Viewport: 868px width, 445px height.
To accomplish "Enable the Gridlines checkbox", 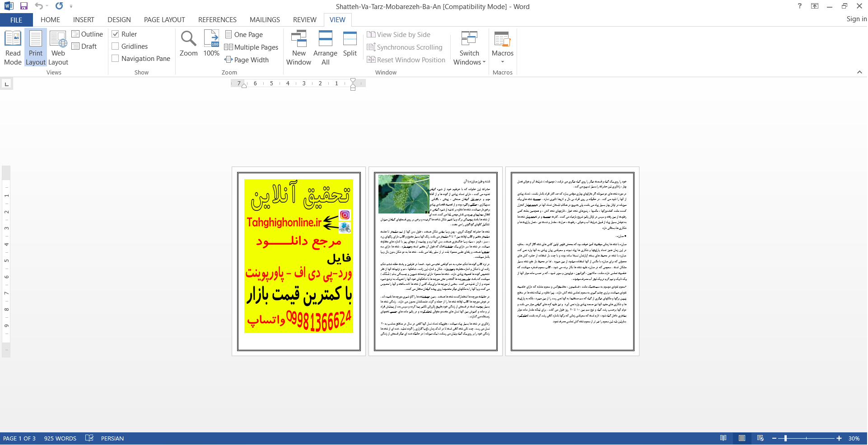I will pos(115,46).
